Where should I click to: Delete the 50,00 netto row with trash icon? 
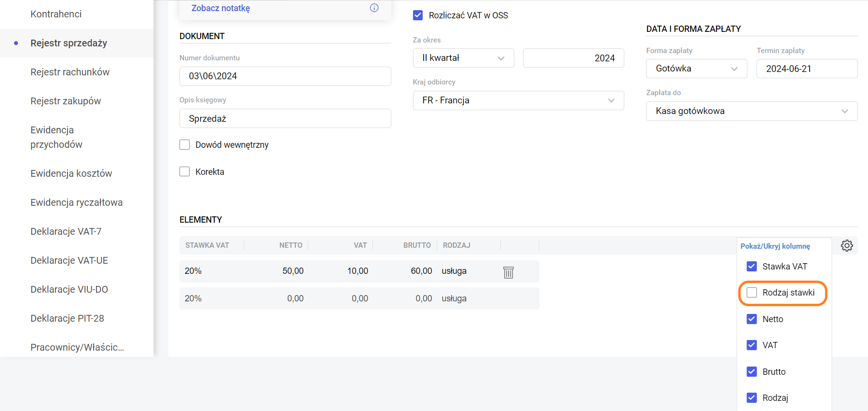click(508, 272)
